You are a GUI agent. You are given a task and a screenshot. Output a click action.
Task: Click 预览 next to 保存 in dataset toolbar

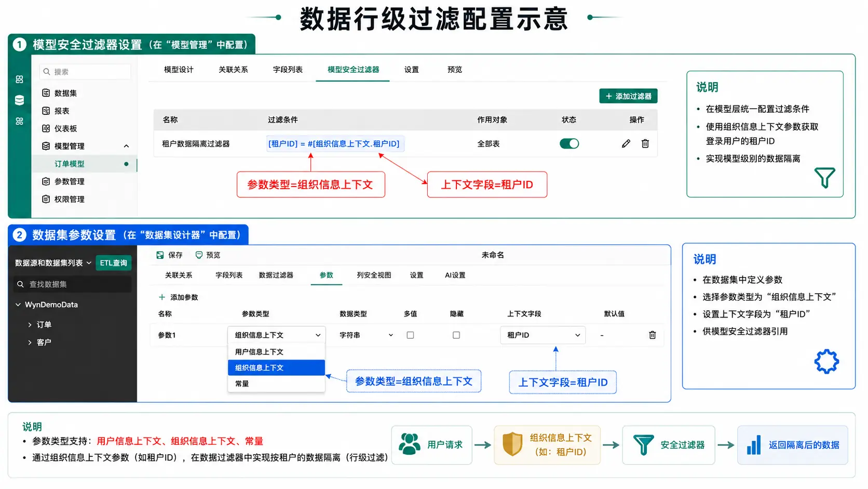[208, 255]
